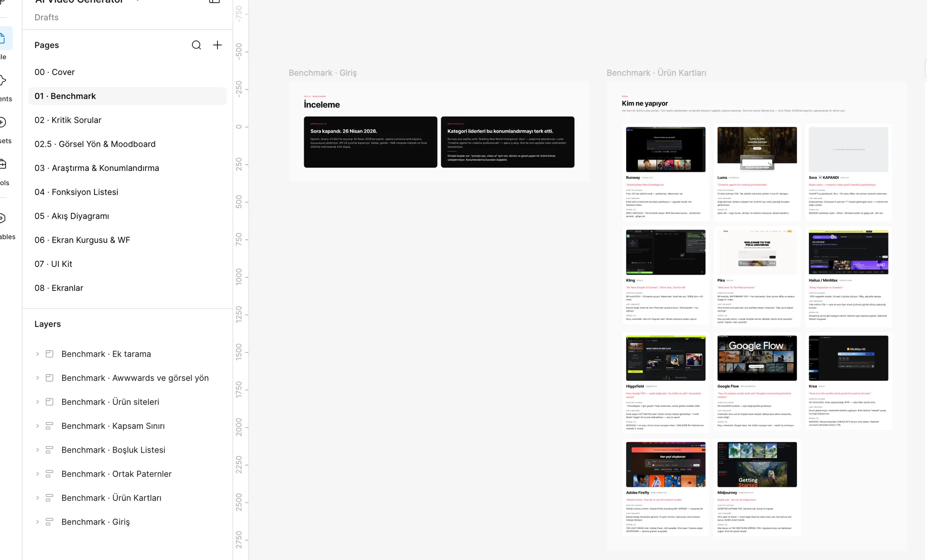927x560 pixels.
Task: Click frame icon of Benchmark · Ürün siteleri layer
Action: tap(50, 402)
